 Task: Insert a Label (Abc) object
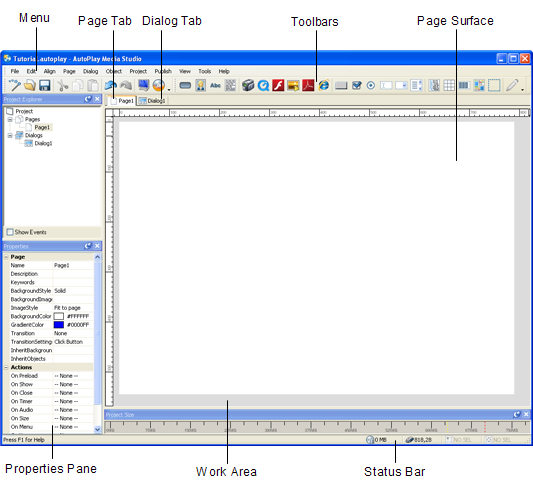coord(215,85)
